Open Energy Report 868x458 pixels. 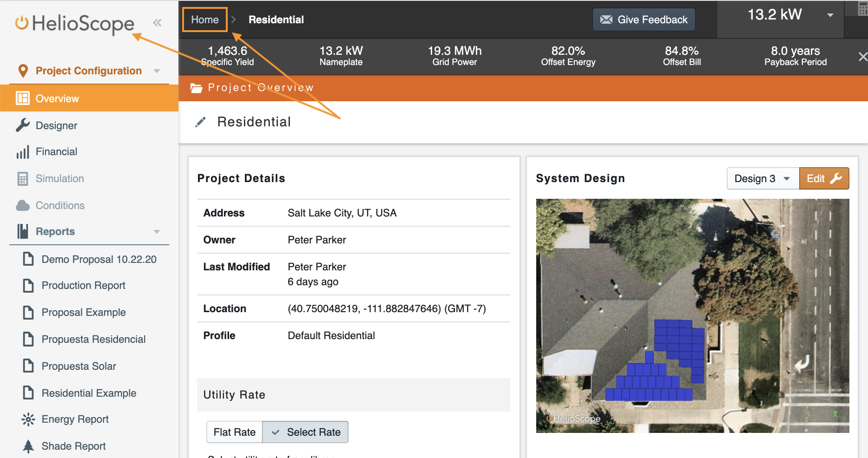(75, 419)
